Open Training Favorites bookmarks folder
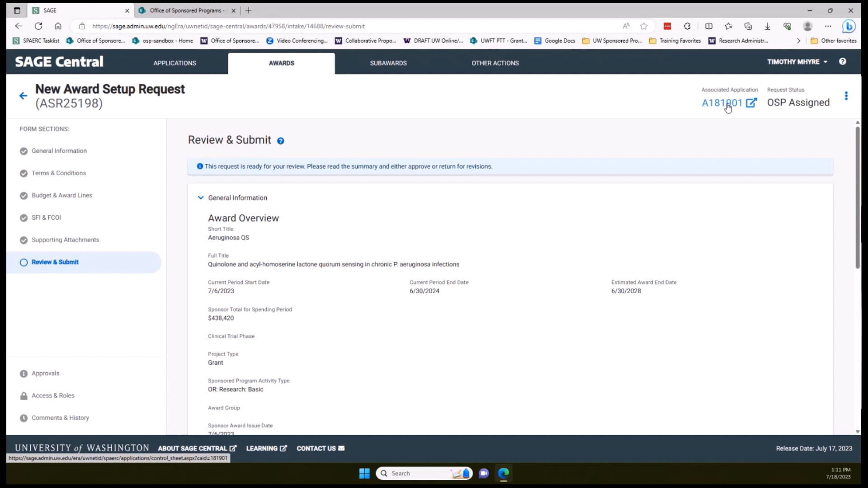868x488 pixels. point(675,41)
